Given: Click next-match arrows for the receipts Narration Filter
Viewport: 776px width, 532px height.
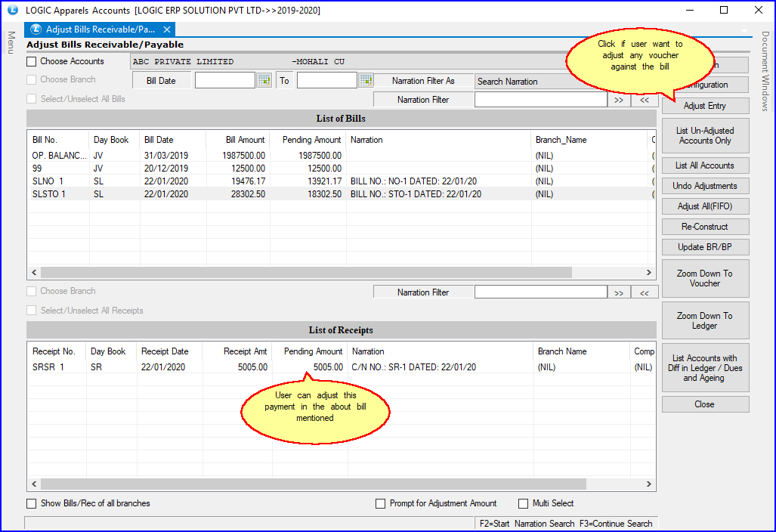Looking at the screenshot, I should pos(619,292).
